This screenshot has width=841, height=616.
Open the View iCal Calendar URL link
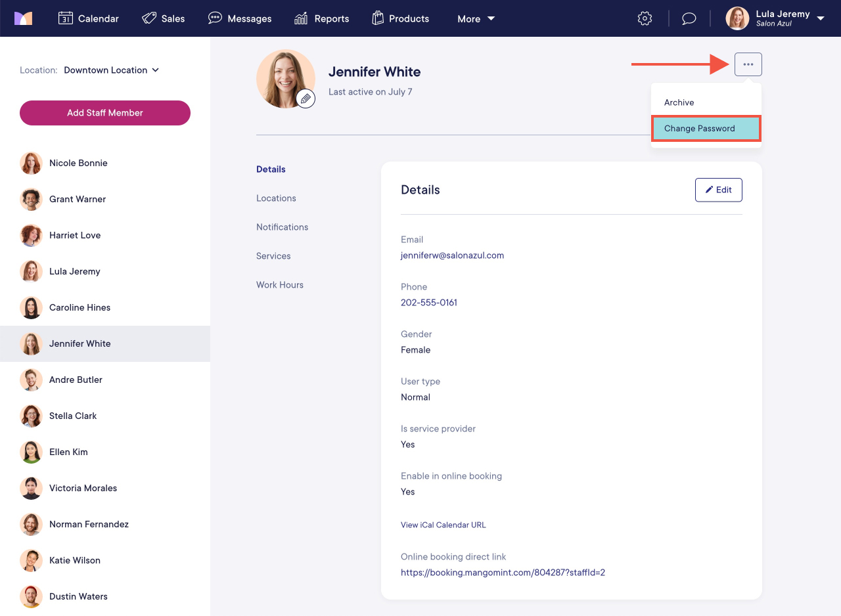pos(443,525)
